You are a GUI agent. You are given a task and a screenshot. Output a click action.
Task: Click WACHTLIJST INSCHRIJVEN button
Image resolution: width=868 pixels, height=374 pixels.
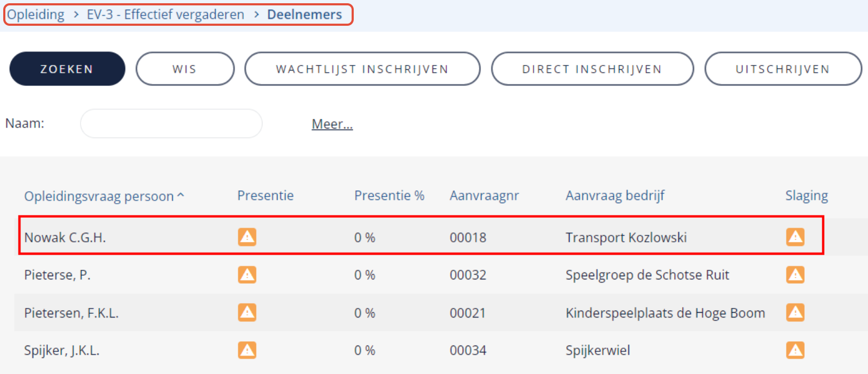pyautogui.click(x=362, y=69)
